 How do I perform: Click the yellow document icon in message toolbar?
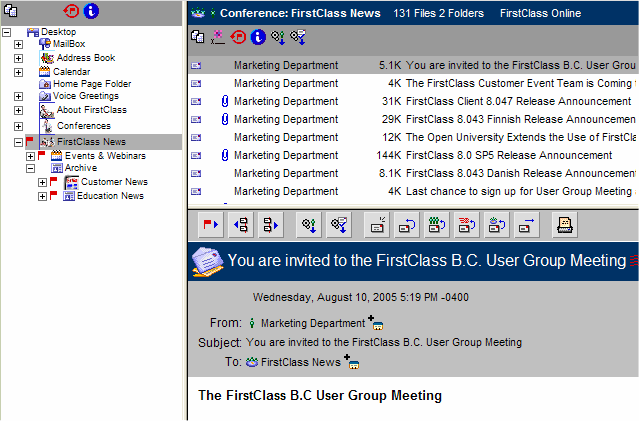click(x=564, y=226)
